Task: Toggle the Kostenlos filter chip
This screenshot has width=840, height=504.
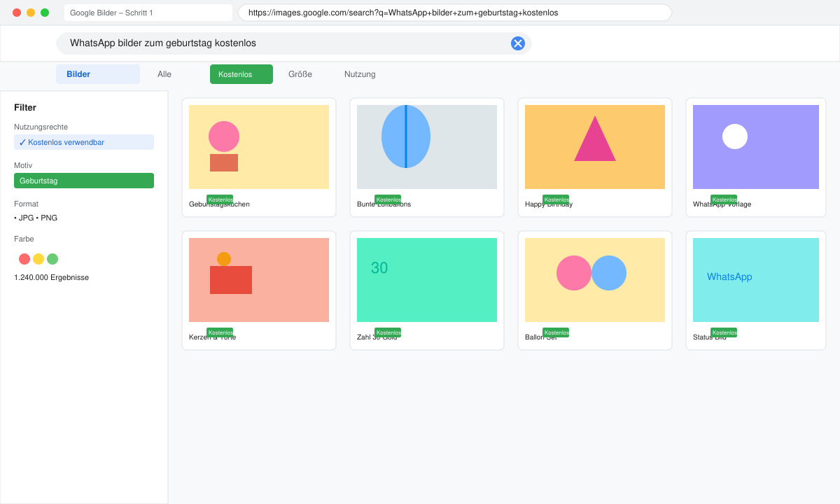Action: tap(241, 74)
